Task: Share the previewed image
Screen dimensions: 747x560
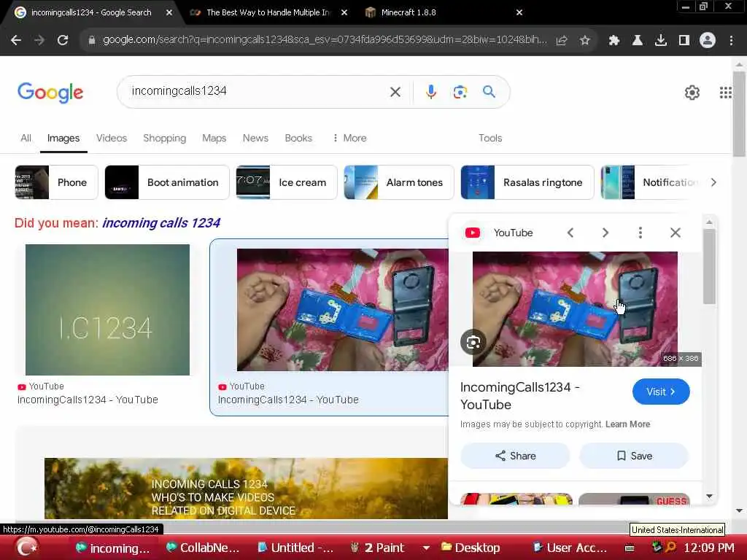Action: (x=515, y=456)
